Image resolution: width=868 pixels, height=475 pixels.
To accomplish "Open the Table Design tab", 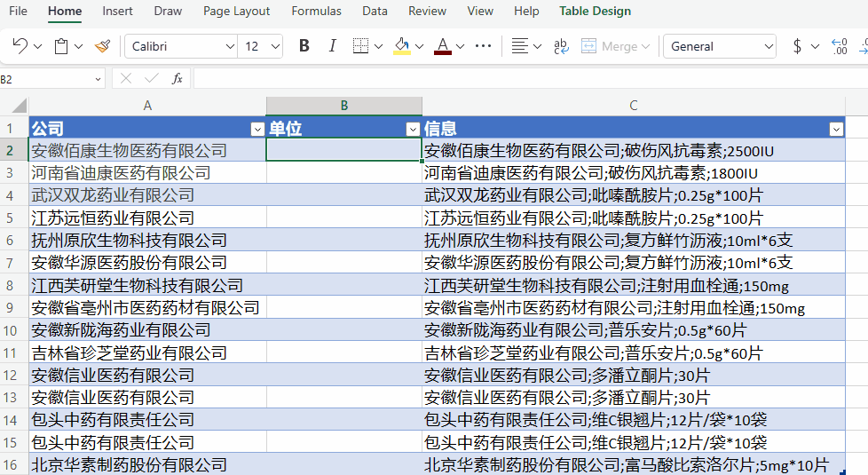I will point(596,11).
